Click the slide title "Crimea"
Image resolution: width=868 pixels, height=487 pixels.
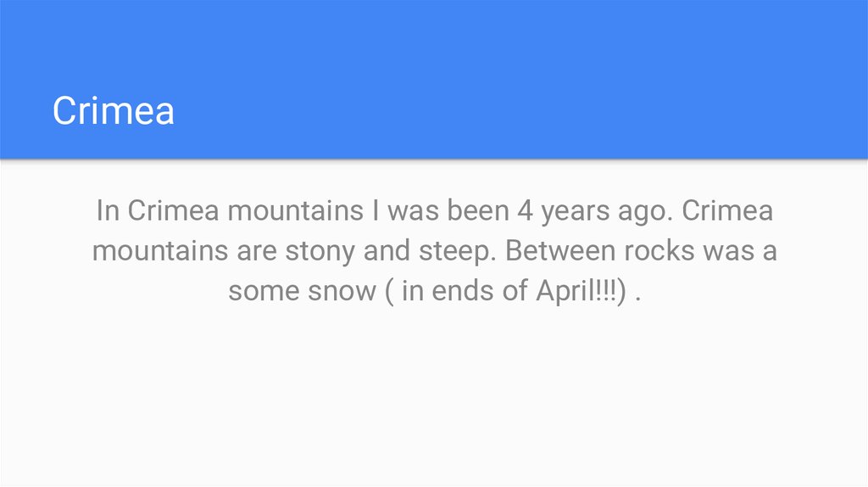click(114, 111)
